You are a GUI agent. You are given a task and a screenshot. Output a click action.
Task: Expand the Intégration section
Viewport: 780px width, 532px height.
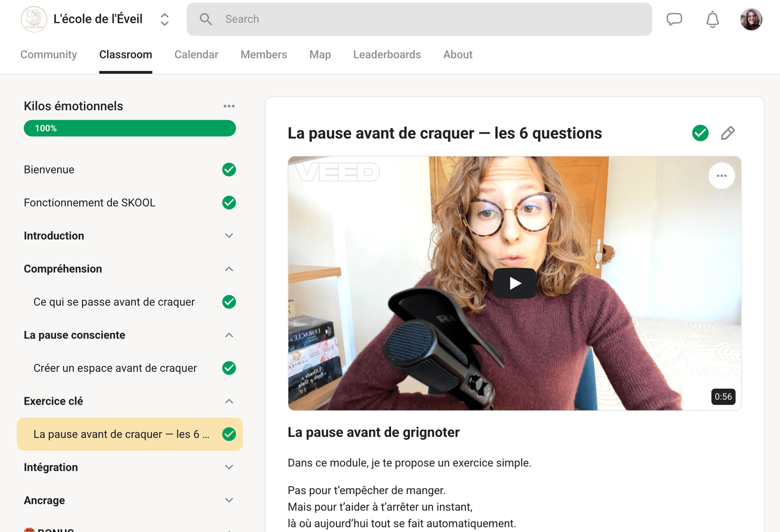pyautogui.click(x=229, y=467)
